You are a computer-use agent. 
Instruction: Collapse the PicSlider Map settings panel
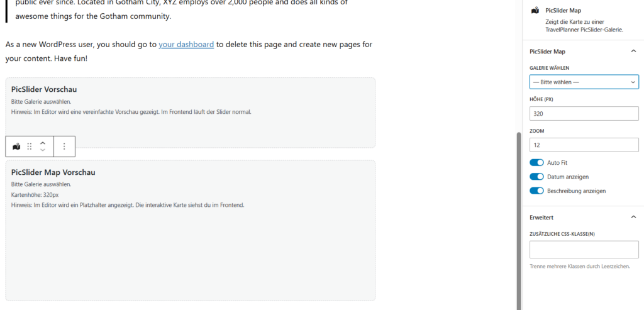(x=633, y=52)
